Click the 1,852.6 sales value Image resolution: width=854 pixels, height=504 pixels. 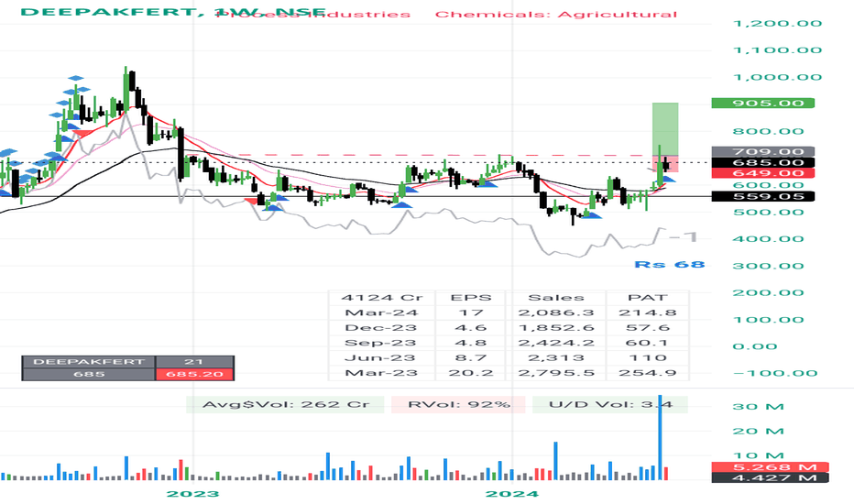pyautogui.click(x=555, y=328)
